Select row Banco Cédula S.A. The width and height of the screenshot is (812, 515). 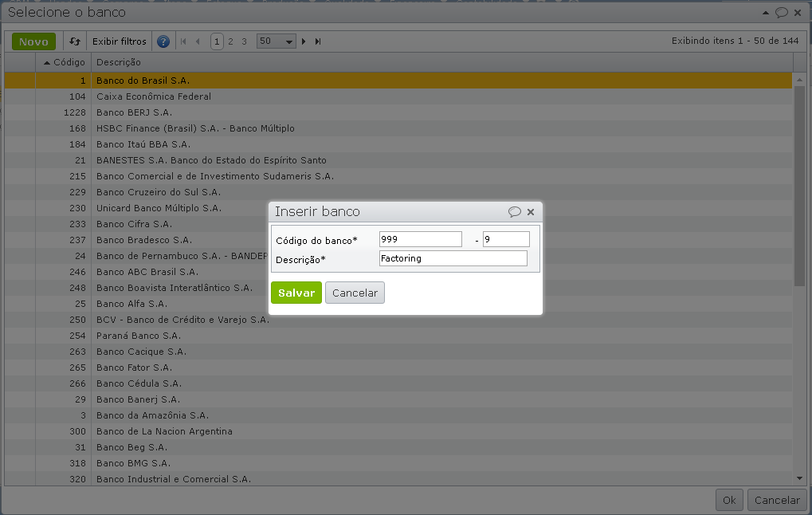pyautogui.click(x=398, y=383)
